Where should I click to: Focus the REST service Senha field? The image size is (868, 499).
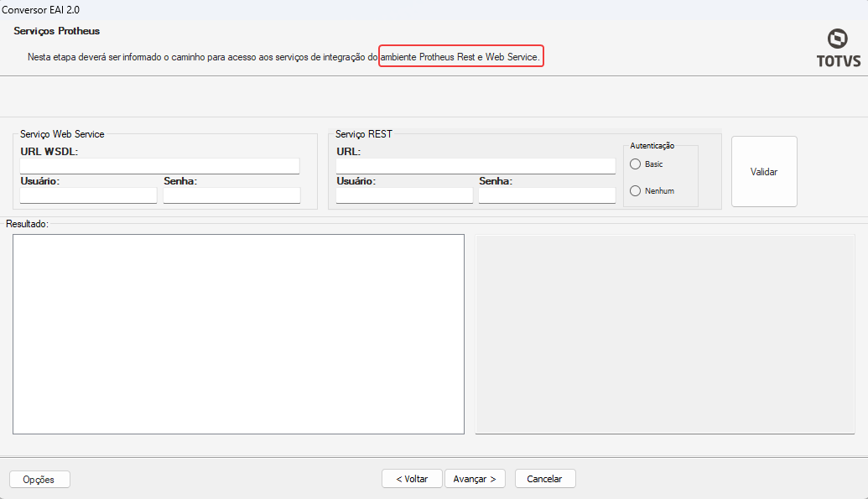pos(547,195)
